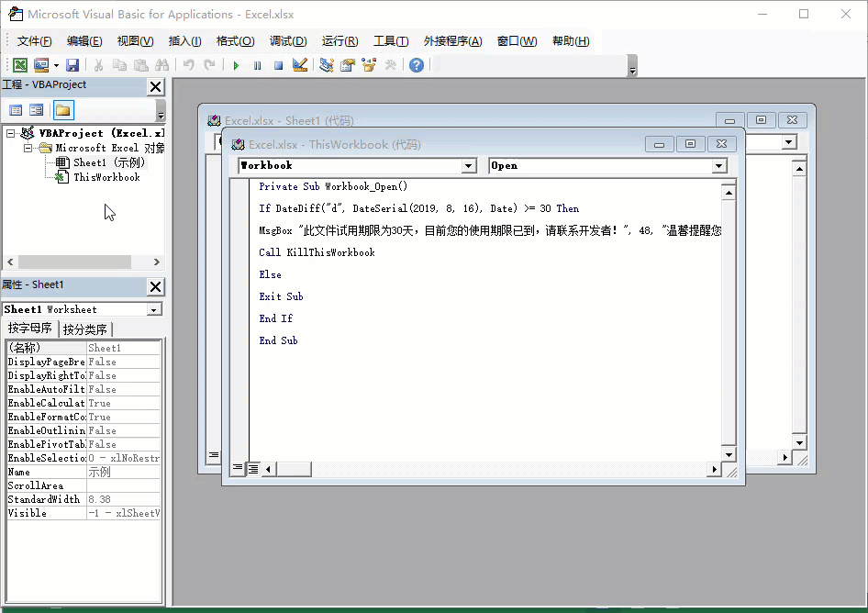868x613 pixels.
Task: Toggle Procedure View button in Sheet1 window
Action: [x=214, y=456]
